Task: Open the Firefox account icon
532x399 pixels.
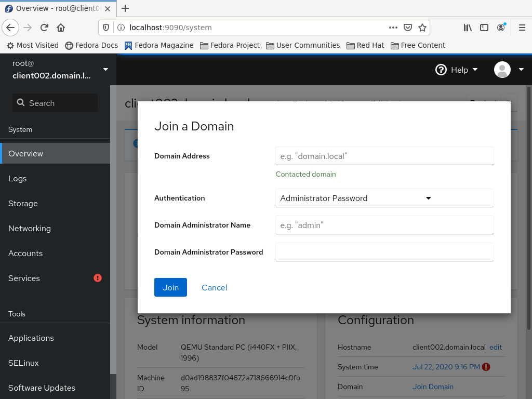Action: (501, 28)
